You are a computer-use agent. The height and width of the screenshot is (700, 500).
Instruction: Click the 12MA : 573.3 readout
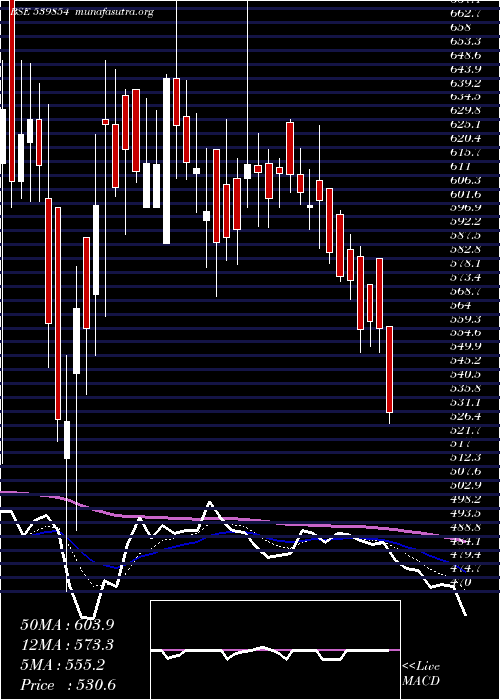[66, 645]
